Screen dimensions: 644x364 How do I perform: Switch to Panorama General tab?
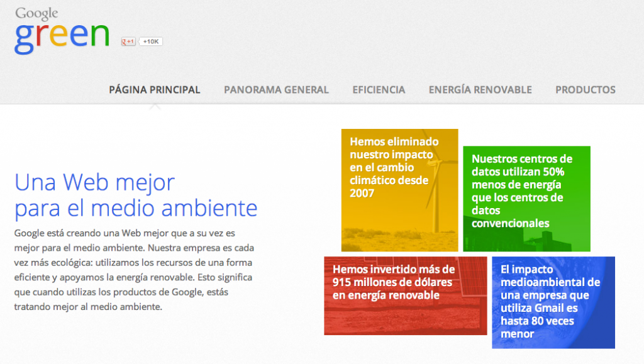[276, 89]
